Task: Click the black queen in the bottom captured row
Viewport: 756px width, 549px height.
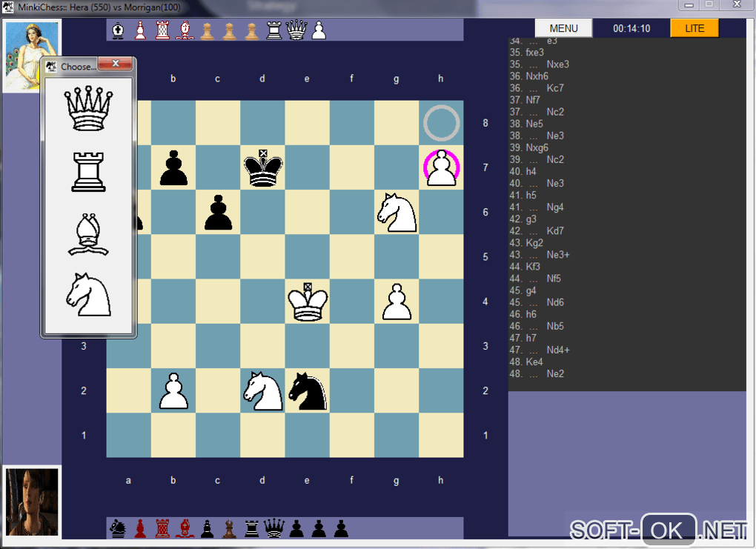Action: click(273, 528)
